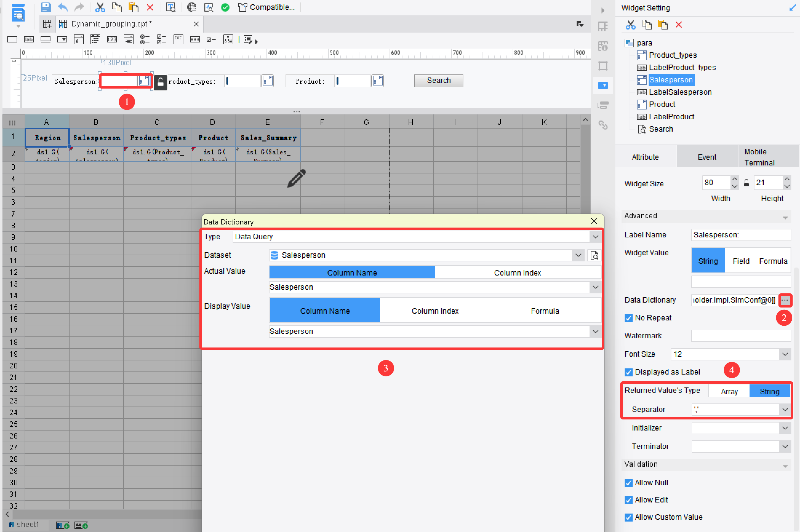Image resolution: width=800 pixels, height=532 pixels.
Task: Click the Search button on the report canvas
Action: (438, 80)
